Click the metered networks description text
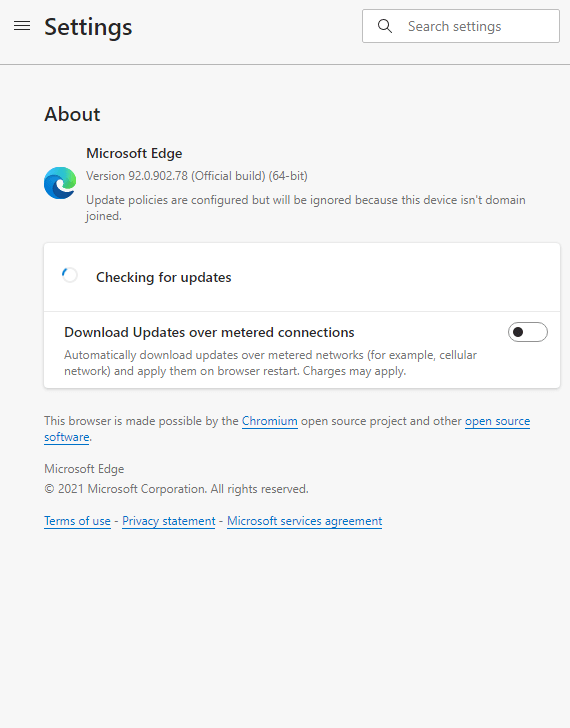This screenshot has width=570, height=728. click(270, 363)
